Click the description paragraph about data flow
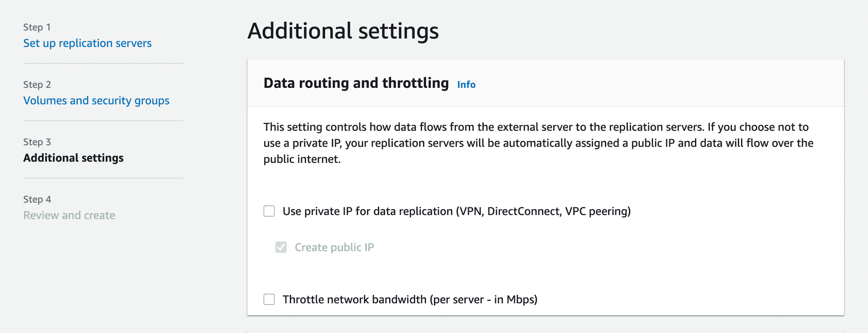This screenshot has height=333, width=868. (x=538, y=143)
